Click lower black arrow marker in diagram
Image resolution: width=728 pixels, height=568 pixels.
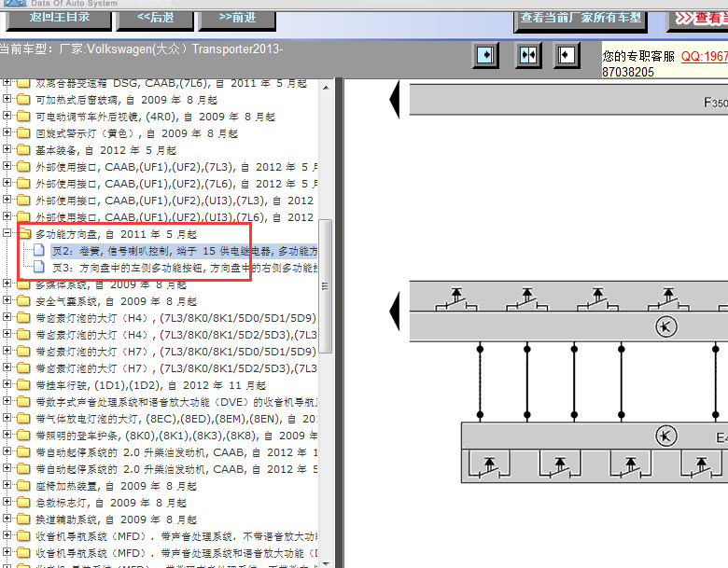tap(395, 311)
